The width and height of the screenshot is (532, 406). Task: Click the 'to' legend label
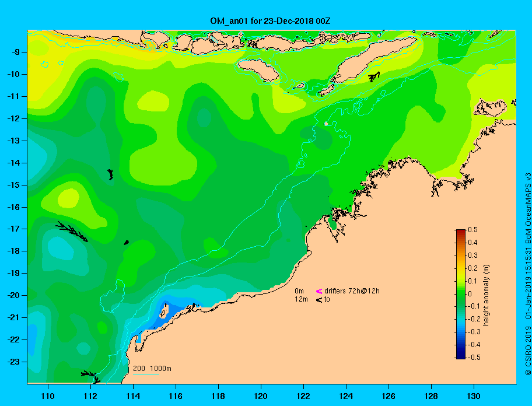[327, 299]
